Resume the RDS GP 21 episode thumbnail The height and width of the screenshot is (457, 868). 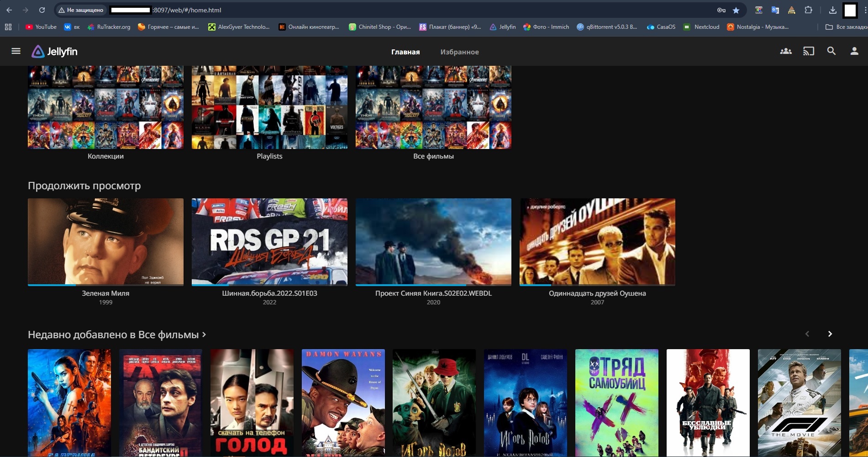click(269, 241)
